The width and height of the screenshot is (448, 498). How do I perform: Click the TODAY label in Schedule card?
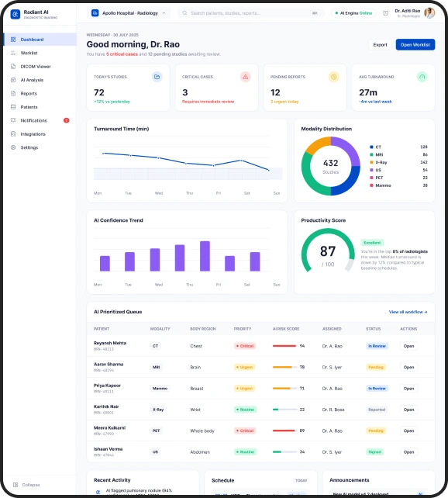point(301,480)
